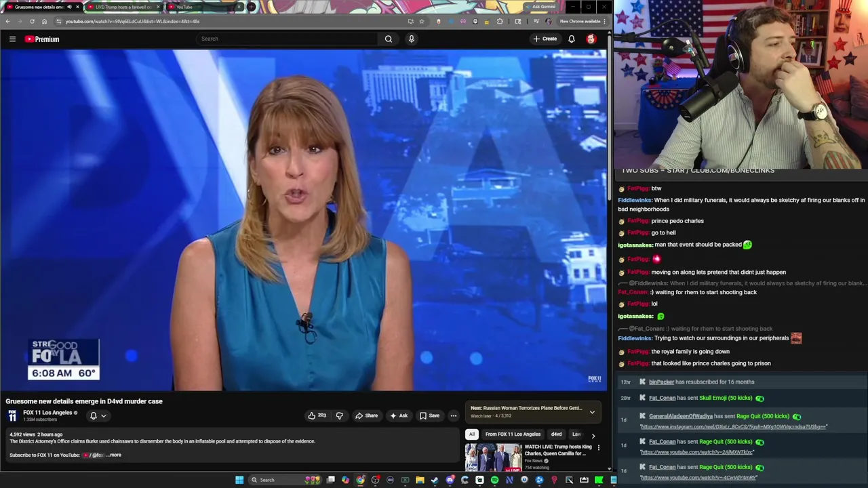Switch to LIVE: Trump hosts a farewell tab
This screenshot has width=868, height=488.
(123, 7)
